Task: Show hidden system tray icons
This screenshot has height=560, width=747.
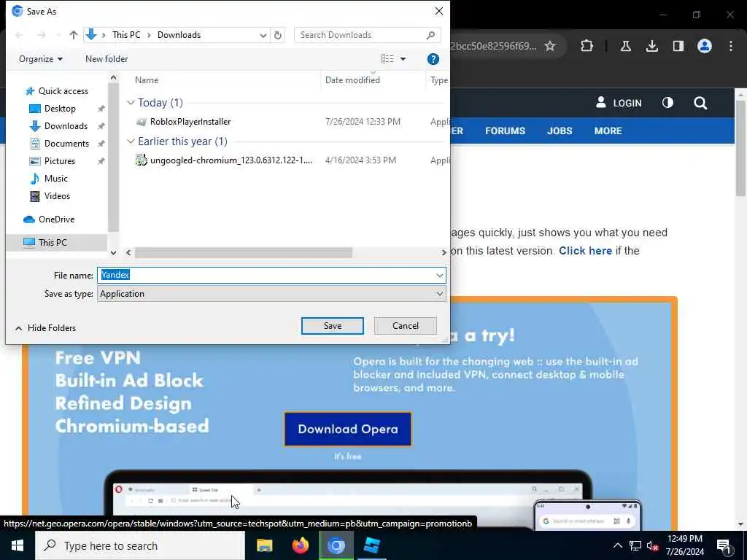Action: pyautogui.click(x=617, y=545)
